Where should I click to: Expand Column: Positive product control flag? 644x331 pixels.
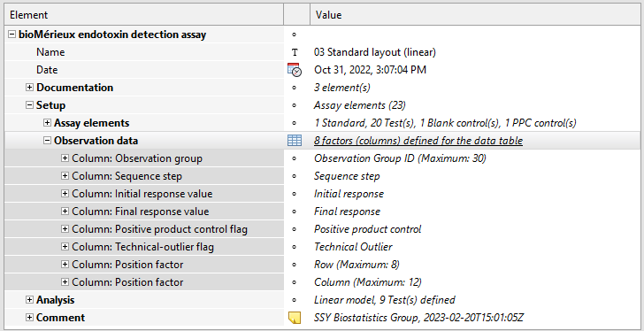(x=65, y=228)
